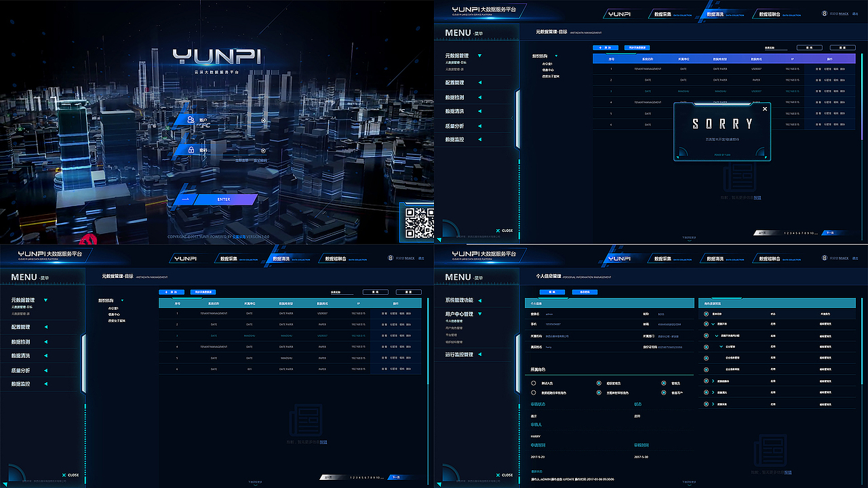The width and height of the screenshot is (868, 488).
Task: Expand the 配置管理 menu on the SORRY screen
Action: [479, 83]
